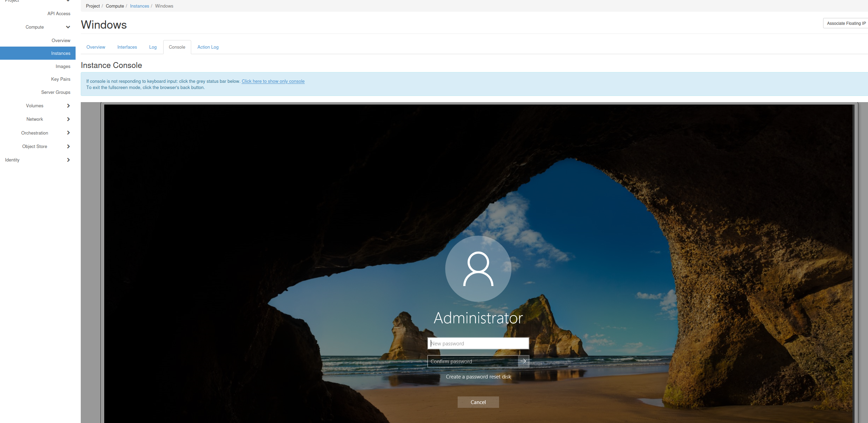Click the submit arrow next to Confirm password

click(523, 361)
